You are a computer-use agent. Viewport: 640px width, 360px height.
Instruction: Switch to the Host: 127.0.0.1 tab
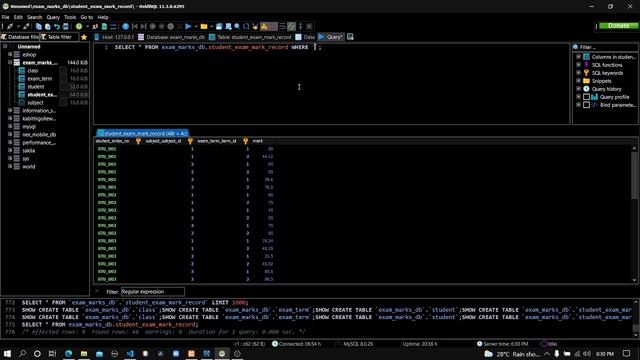click(114, 37)
